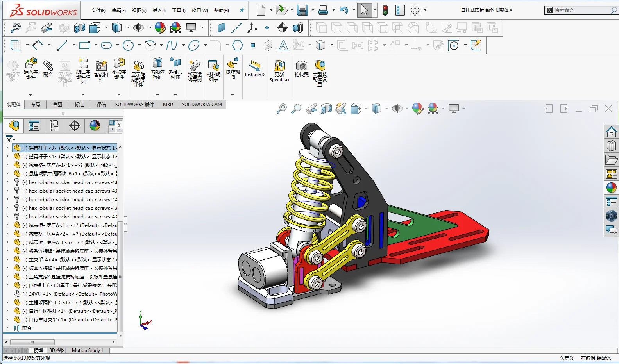Open the SOLIDWORKS CAM tab
Viewport: 619px width, 364px height.
(x=202, y=104)
